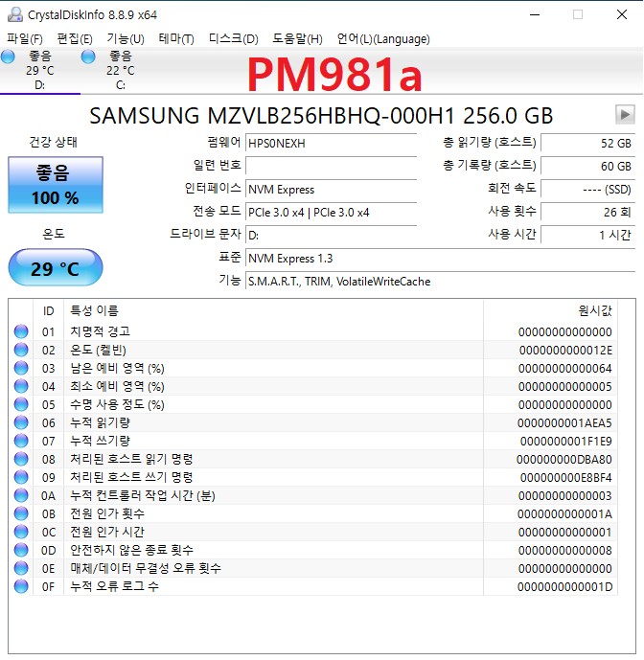Click the status orb for attribute 06 누적 읽기량
This screenshot has width=644, height=660.
click(21, 422)
